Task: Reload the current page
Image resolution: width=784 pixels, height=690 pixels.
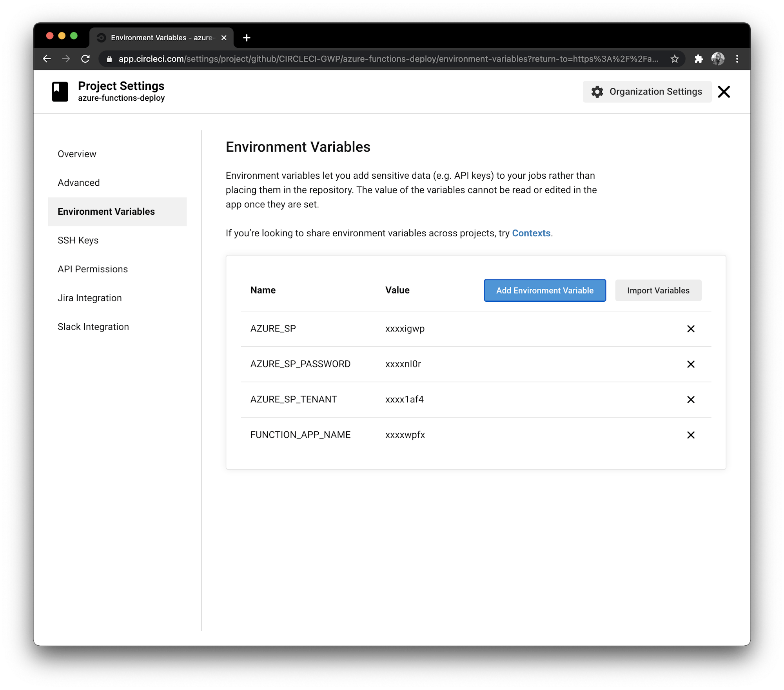Action: [x=85, y=59]
